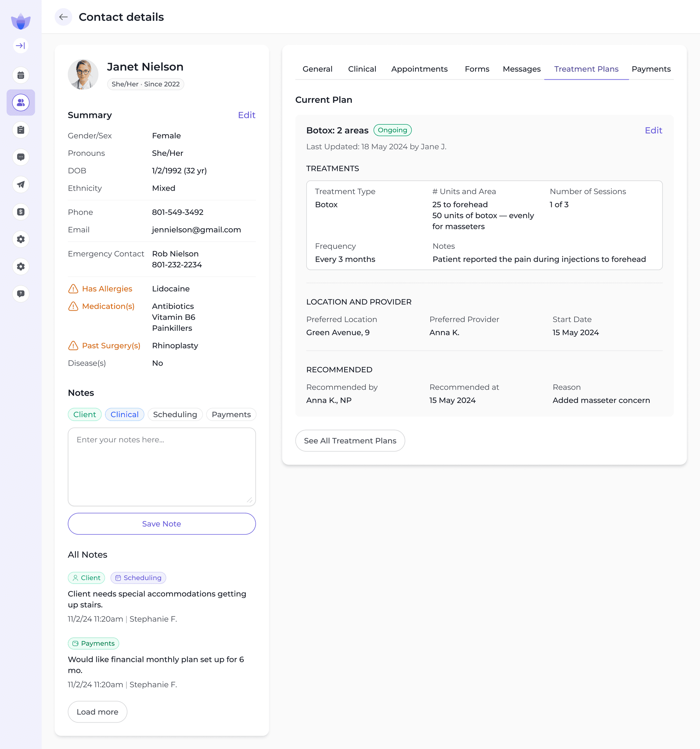Toggle the Payments note tag
This screenshot has height=749, width=700.
(231, 414)
